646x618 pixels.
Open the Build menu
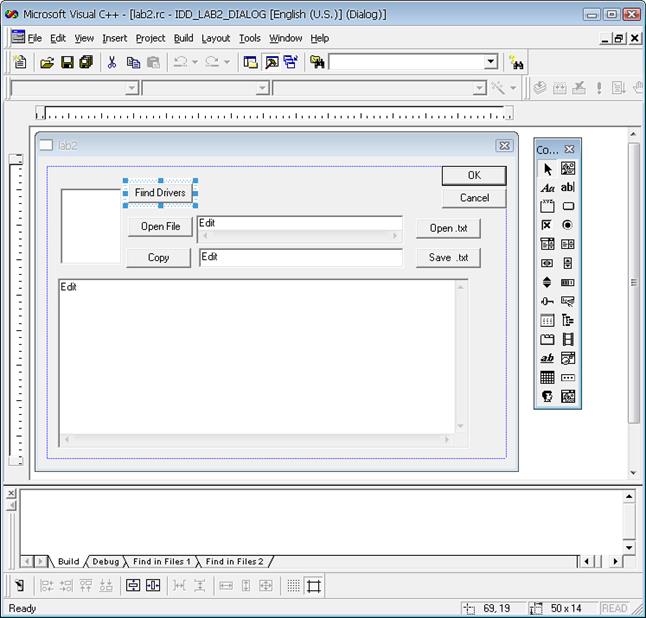[x=183, y=38]
